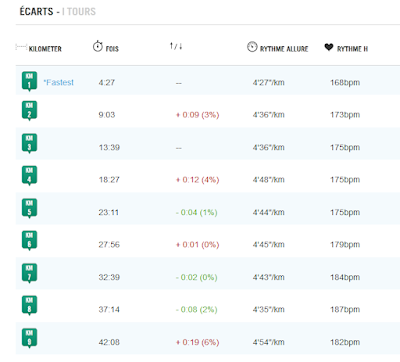
Task: Switch to the TOURS tab label
Action: (x=81, y=12)
